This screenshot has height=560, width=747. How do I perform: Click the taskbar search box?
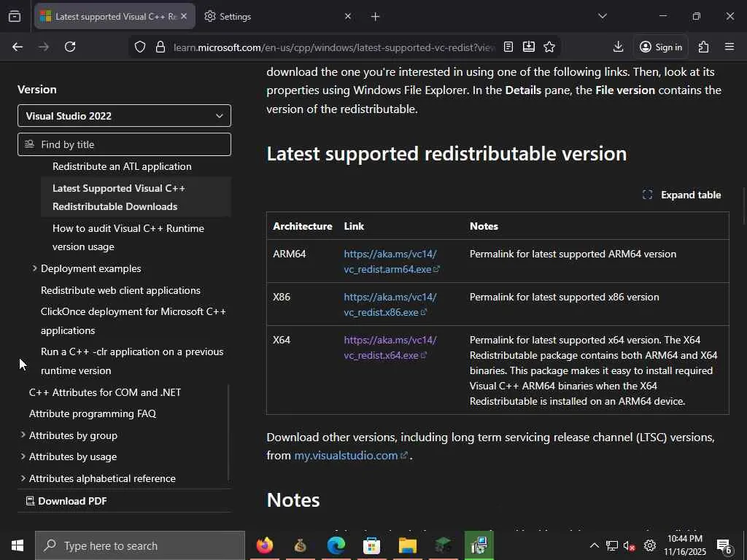pos(140,545)
